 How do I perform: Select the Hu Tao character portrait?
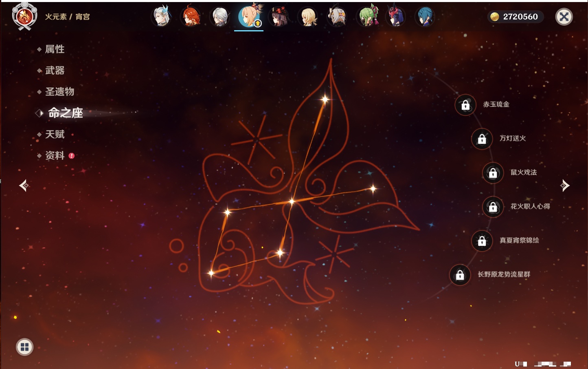tap(279, 17)
